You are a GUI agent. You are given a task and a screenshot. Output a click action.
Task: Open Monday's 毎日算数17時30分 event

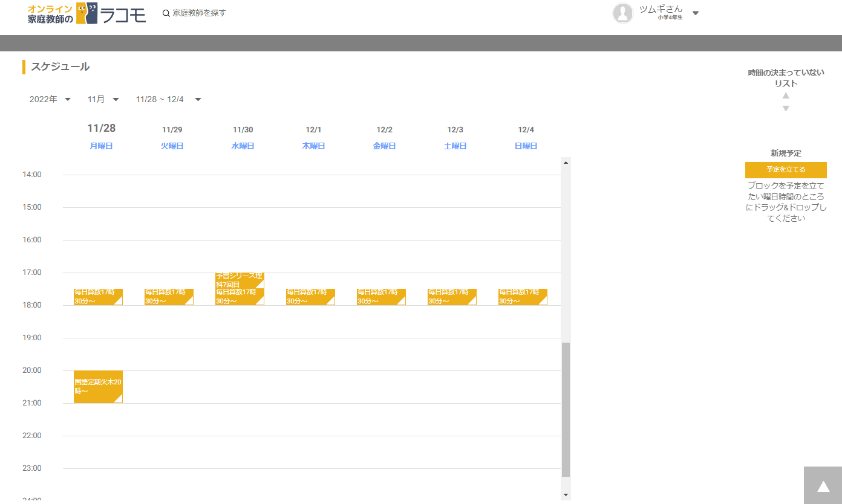click(98, 297)
